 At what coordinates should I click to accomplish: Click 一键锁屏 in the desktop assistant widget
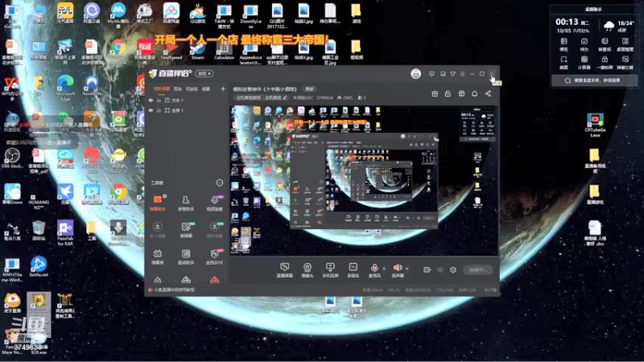[605, 63]
